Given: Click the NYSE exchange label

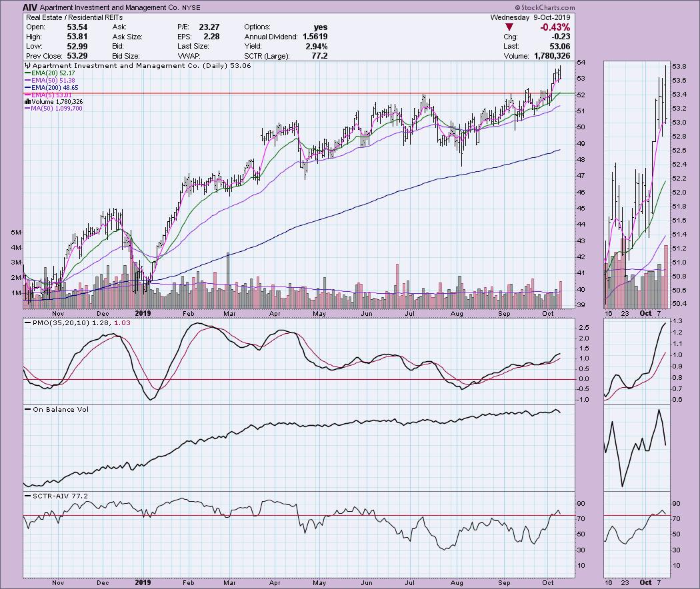Looking at the screenshot, I should coord(191,8).
